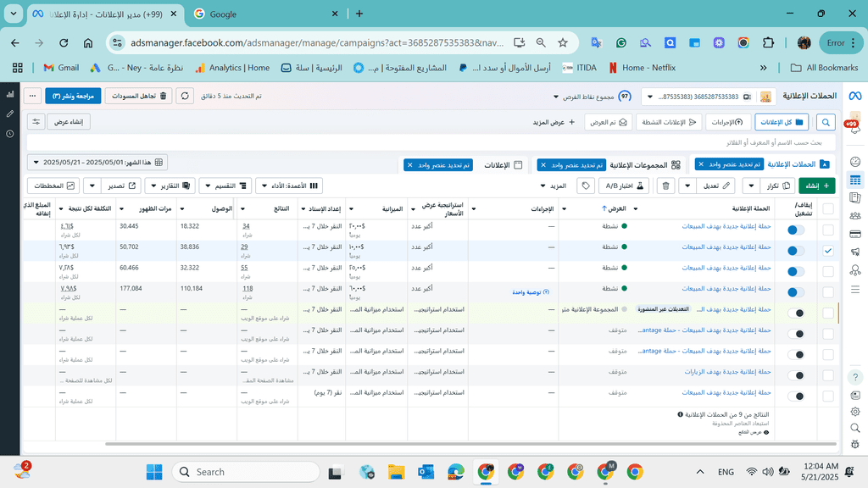868x488 pixels.
Task: Click the refresh icon beside تجاهل المسودات
Action: click(x=186, y=97)
